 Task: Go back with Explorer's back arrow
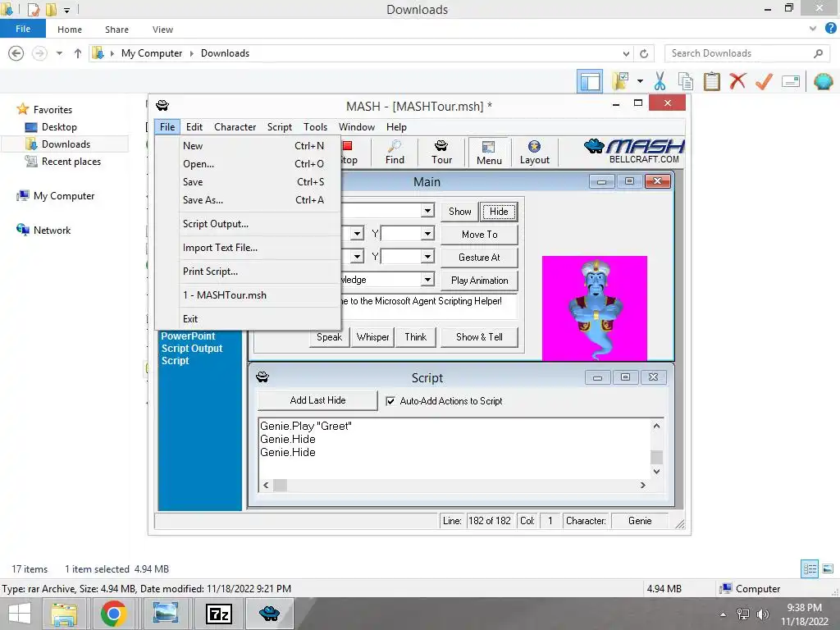[16, 53]
